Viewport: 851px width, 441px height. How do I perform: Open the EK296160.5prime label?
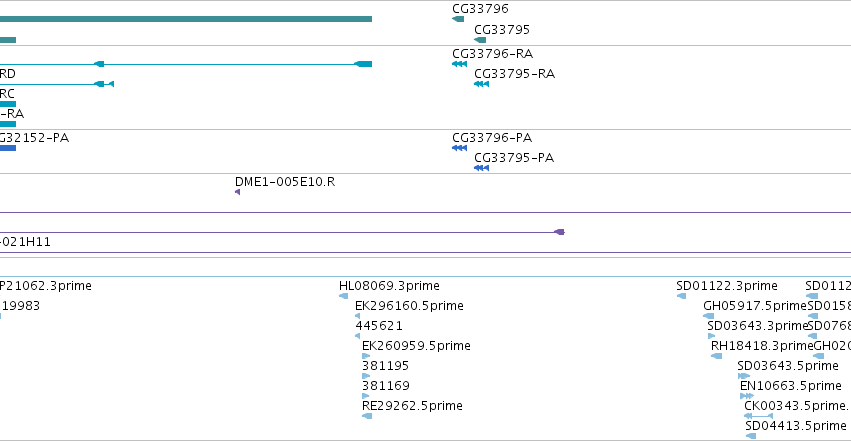pos(409,305)
